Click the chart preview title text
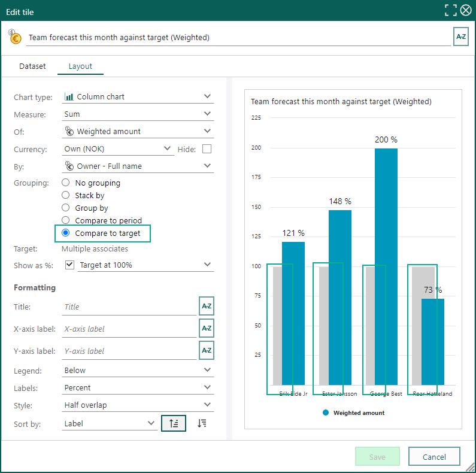This screenshot has height=473, width=476. (341, 101)
